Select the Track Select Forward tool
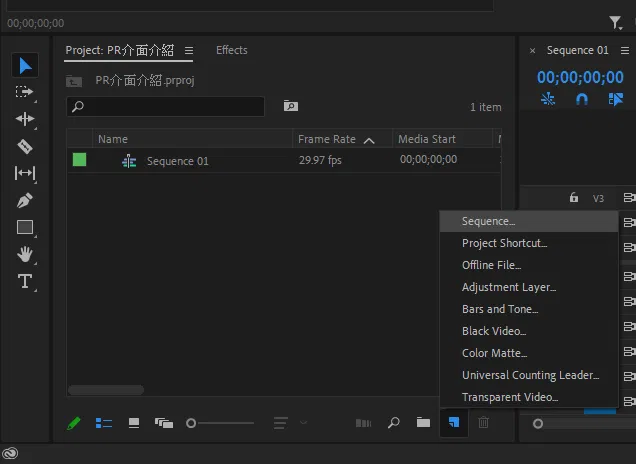636x464 pixels. [x=24, y=92]
